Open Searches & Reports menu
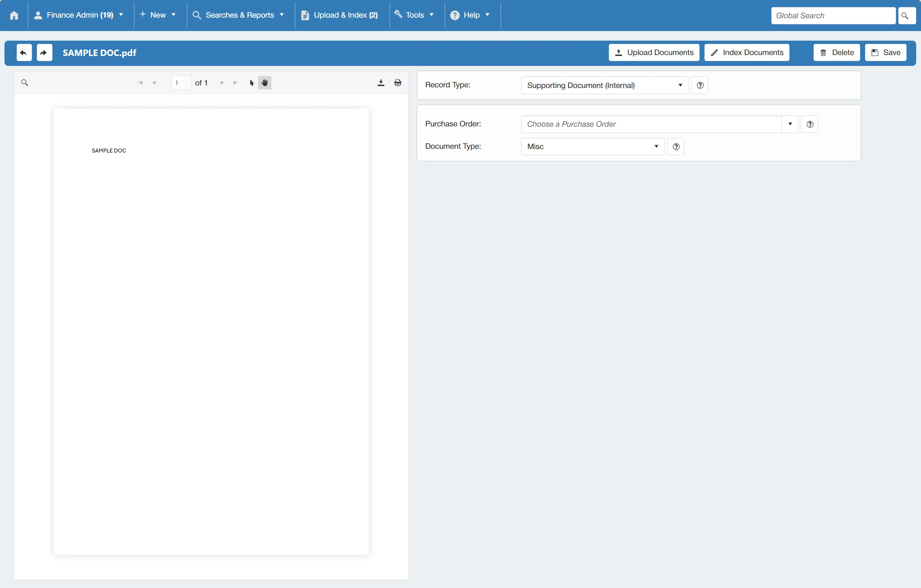 [239, 15]
